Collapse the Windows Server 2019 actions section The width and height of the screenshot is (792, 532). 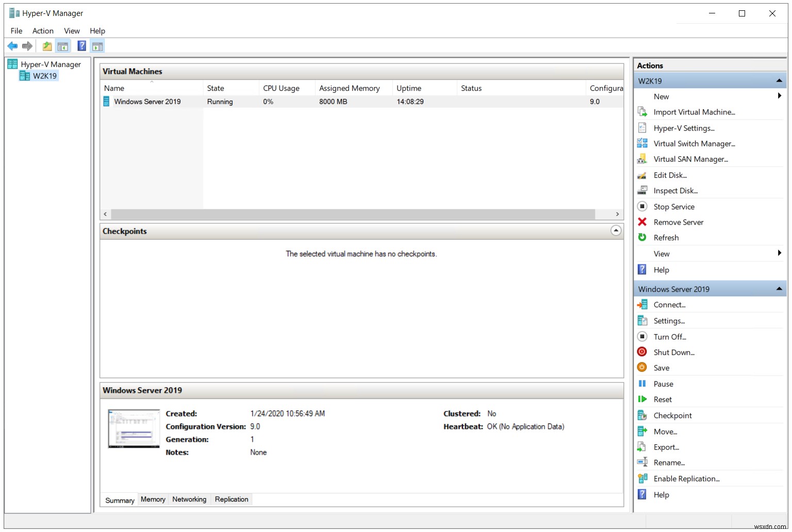779,289
